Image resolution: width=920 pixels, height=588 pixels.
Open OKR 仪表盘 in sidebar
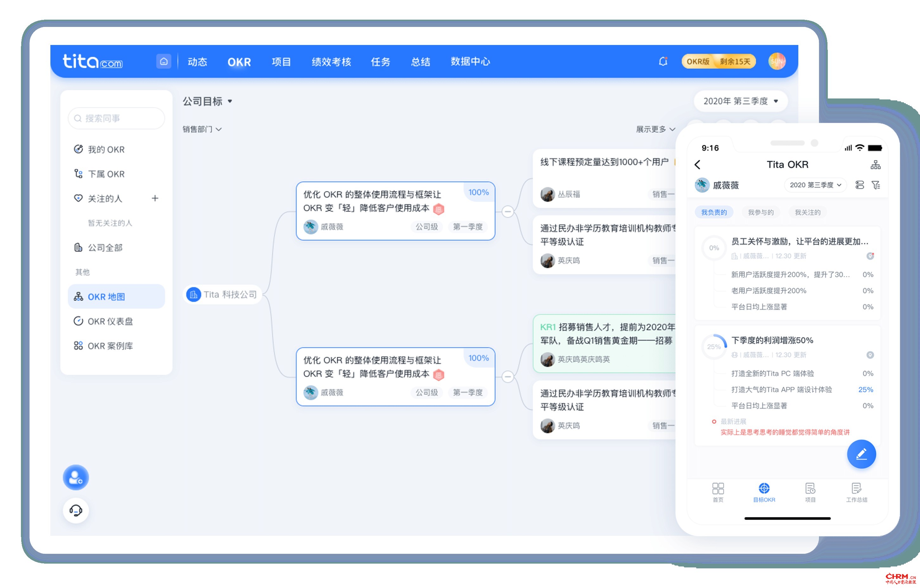click(x=116, y=321)
